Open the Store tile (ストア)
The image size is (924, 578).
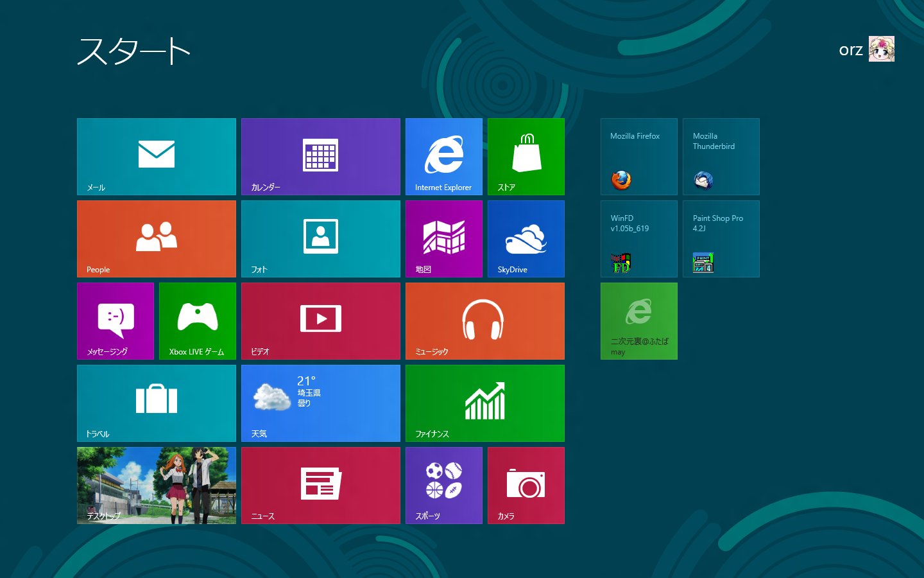tap(526, 157)
